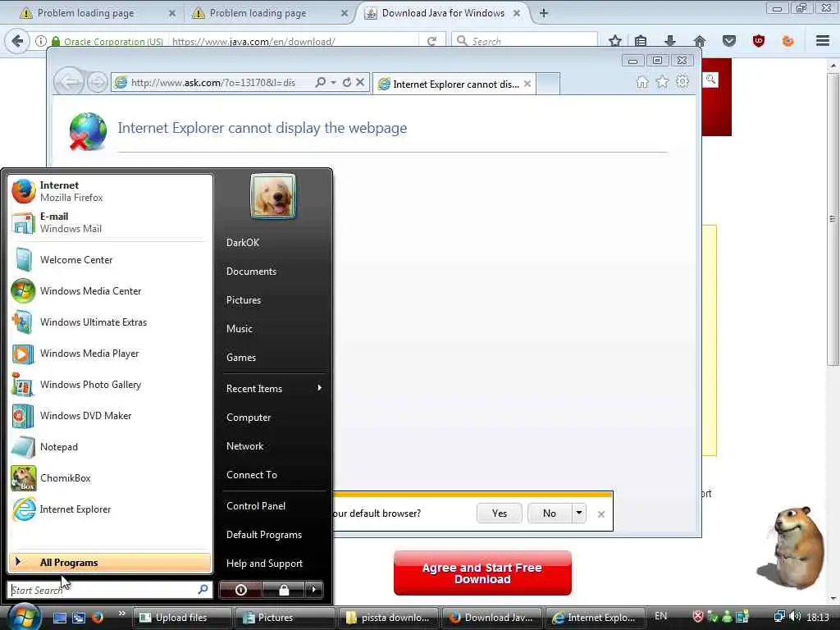
Task: Open Windows Ultimate Extras
Action: (x=110, y=322)
